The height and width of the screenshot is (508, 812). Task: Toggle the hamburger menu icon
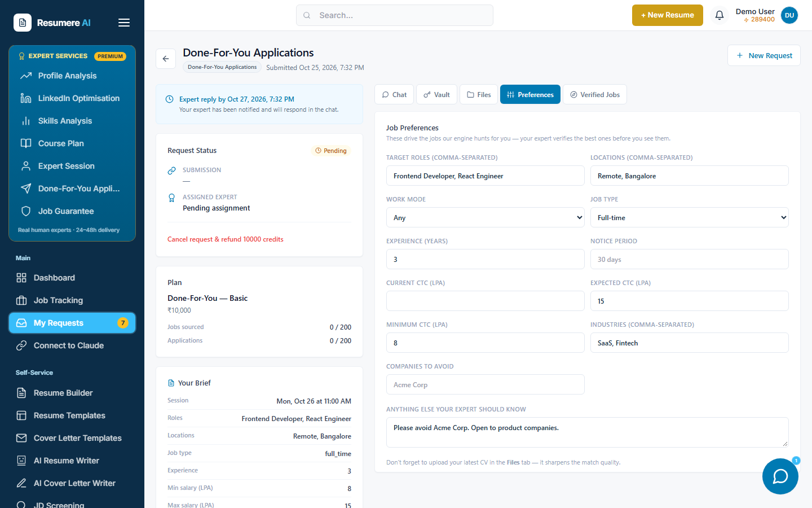tap(124, 23)
